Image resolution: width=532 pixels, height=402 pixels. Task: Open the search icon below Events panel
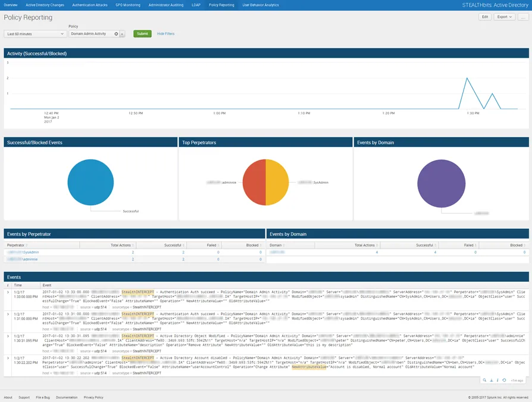click(x=484, y=381)
